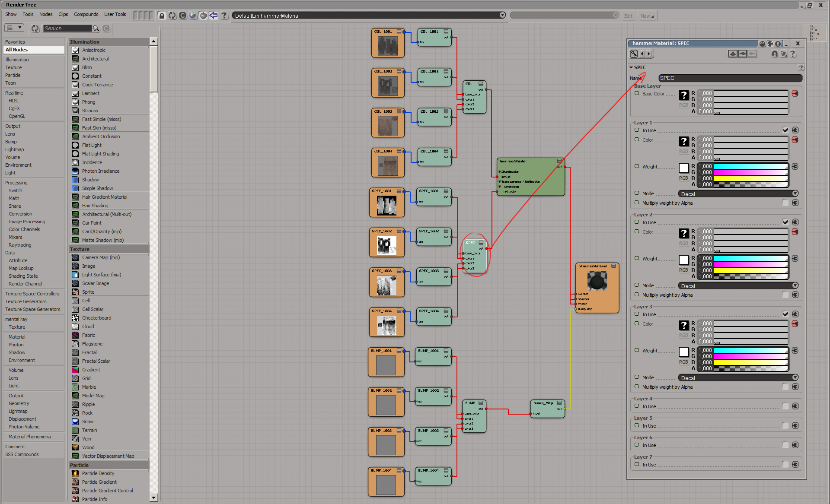Open Layer 3 Mode Decal dropdown
The width and height of the screenshot is (830, 504).
pyautogui.click(x=738, y=378)
